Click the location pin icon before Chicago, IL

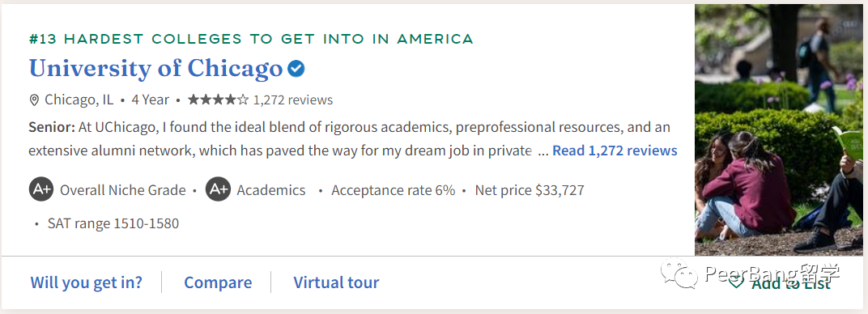34,100
